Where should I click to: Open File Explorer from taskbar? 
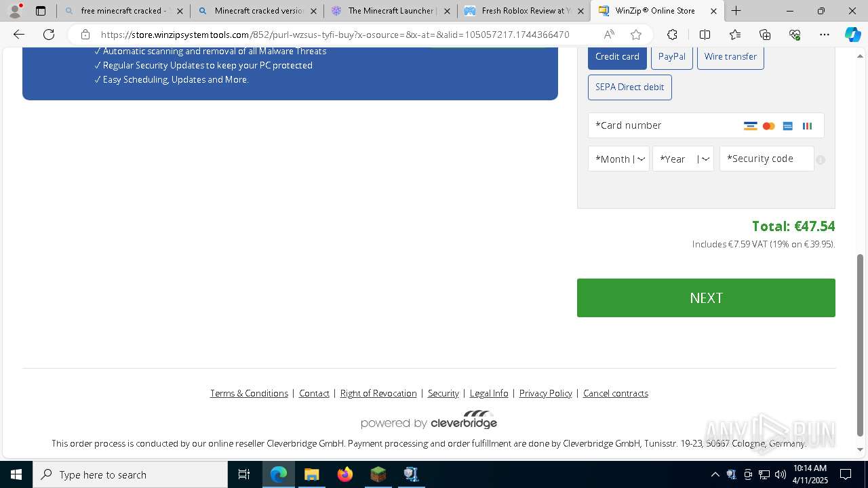pyautogui.click(x=311, y=474)
